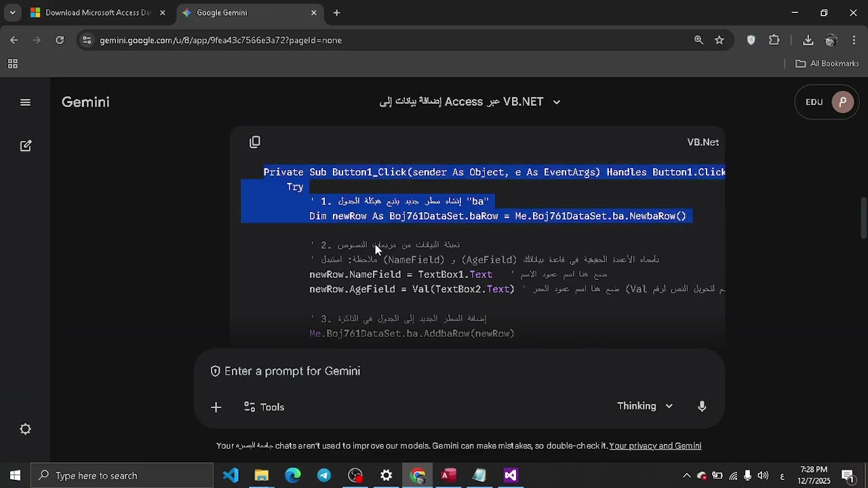
Task: Open Chrome three-dot menu
Action: point(854,41)
